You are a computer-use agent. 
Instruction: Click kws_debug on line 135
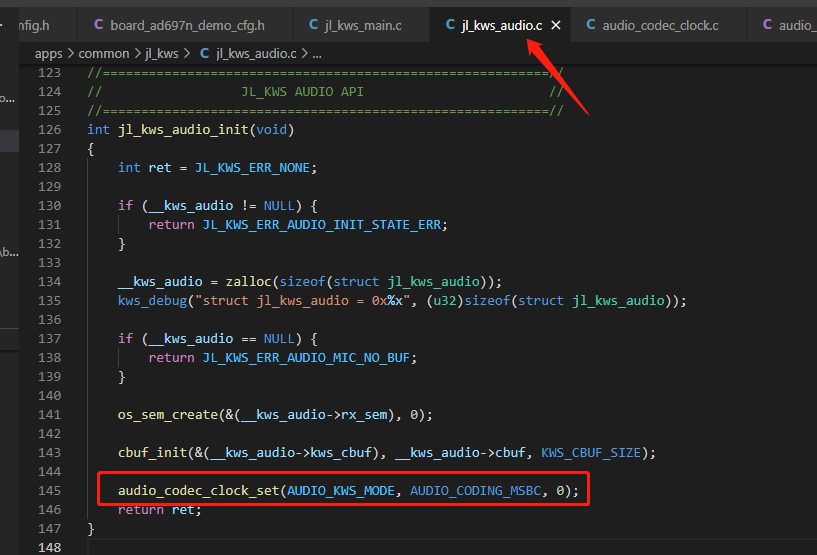pos(152,301)
